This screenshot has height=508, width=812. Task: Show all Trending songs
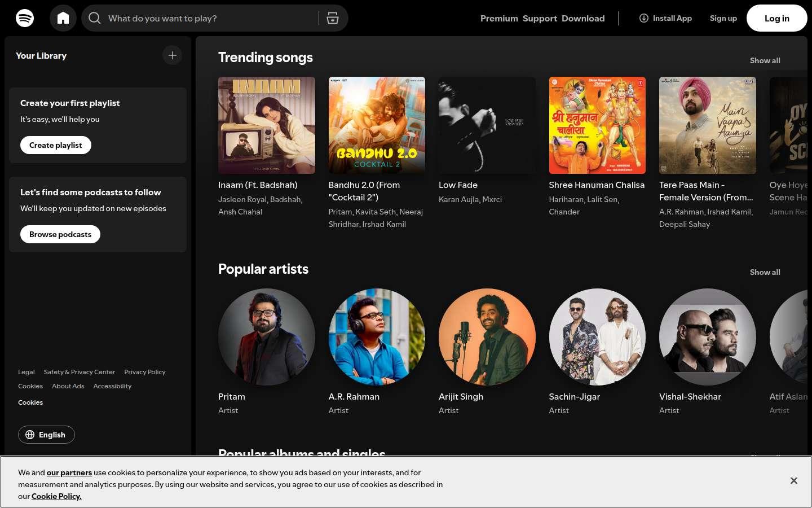(765, 60)
